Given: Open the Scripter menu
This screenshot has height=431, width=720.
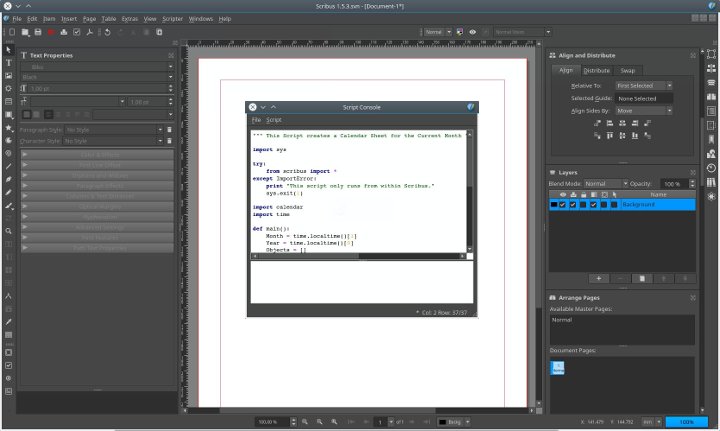Looking at the screenshot, I should point(173,18).
